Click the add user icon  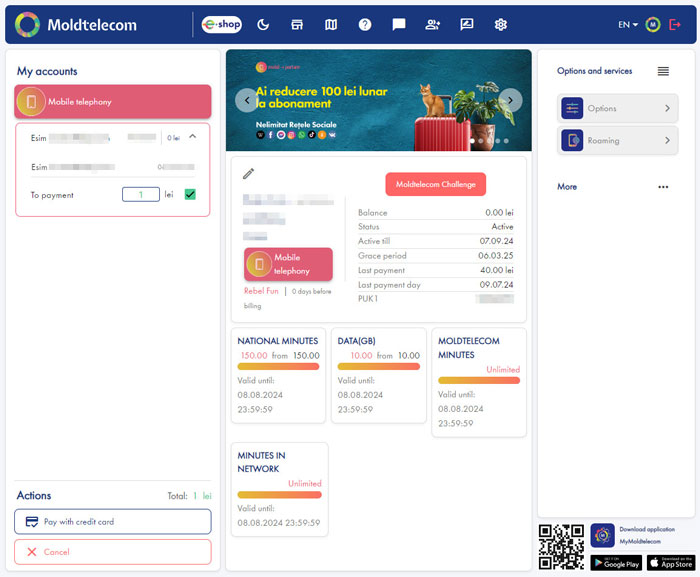pyautogui.click(x=433, y=25)
